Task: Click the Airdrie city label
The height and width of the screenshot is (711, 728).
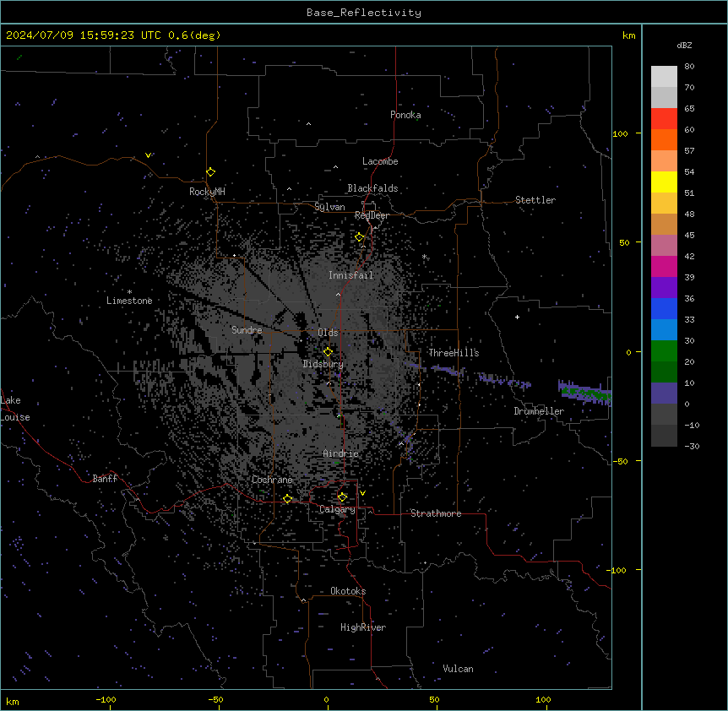Action: 340,453
